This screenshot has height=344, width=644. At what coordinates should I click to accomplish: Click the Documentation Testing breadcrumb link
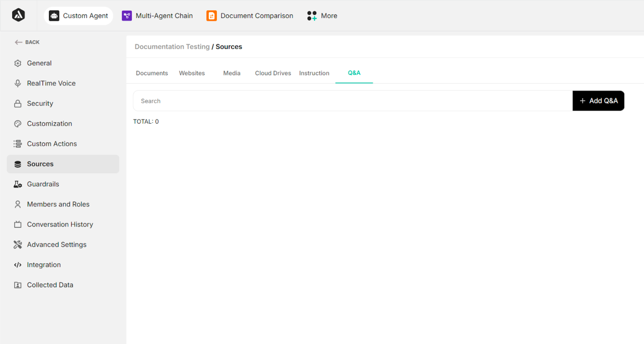click(172, 47)
